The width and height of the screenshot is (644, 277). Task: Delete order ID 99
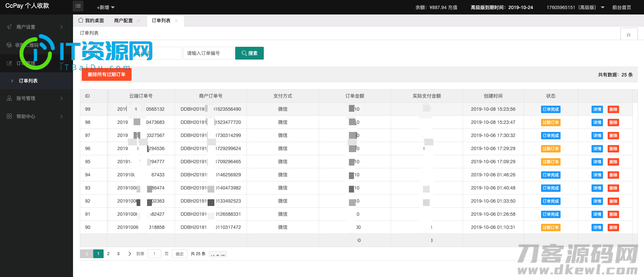(x=613, y=109)
